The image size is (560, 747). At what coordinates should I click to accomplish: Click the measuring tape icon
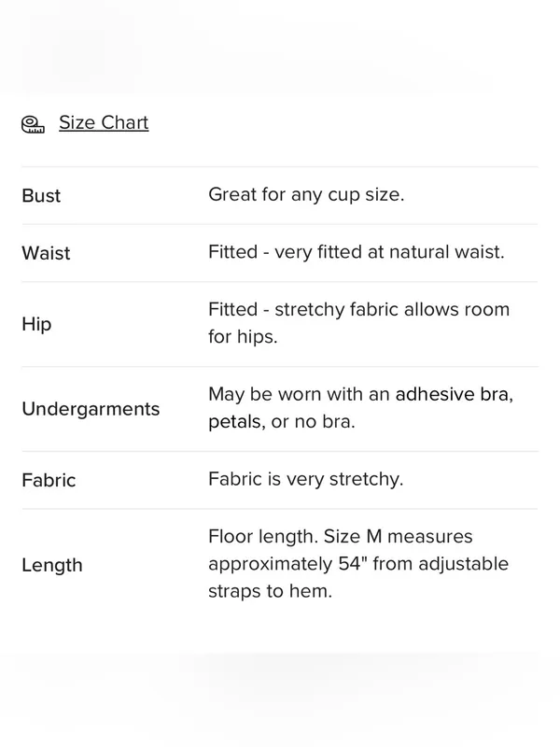pos(33,124)
